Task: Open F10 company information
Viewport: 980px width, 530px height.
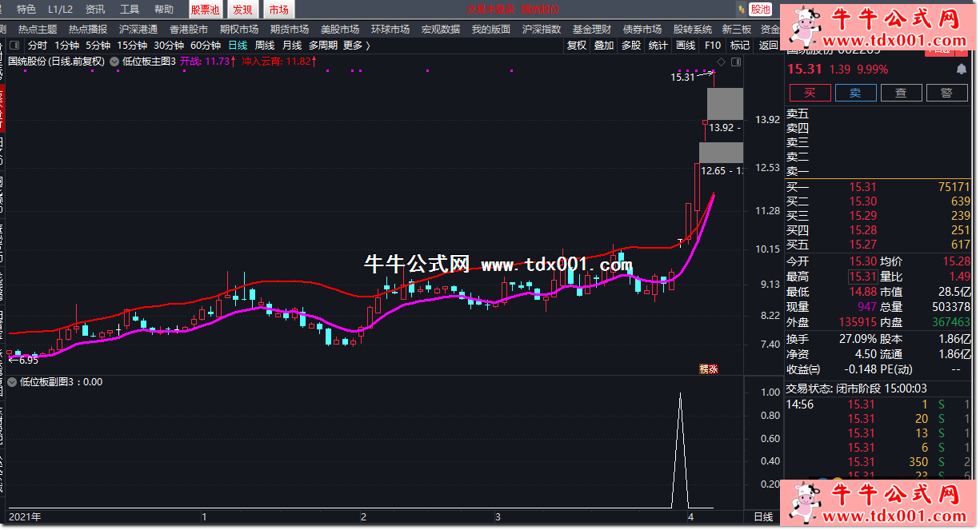Action: 712,46
